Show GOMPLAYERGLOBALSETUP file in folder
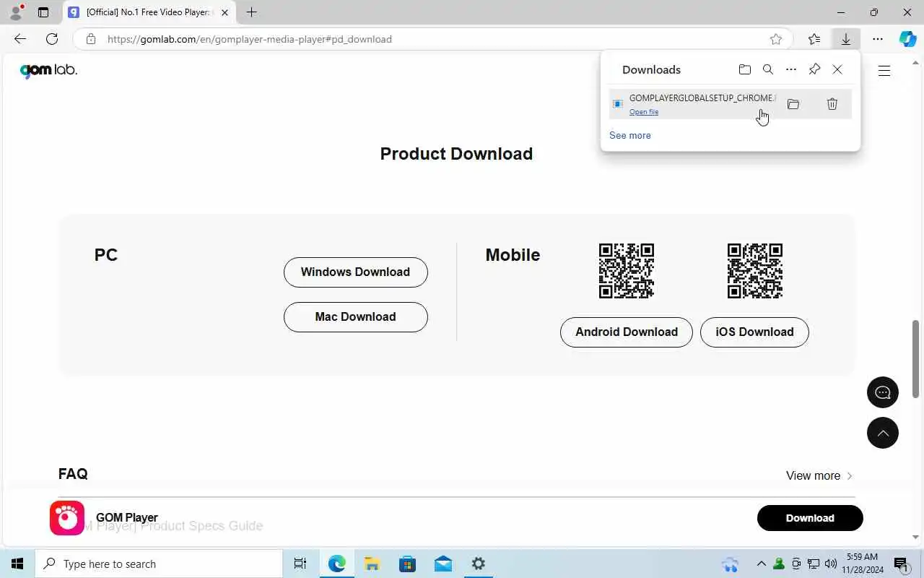 pos(793,104)
